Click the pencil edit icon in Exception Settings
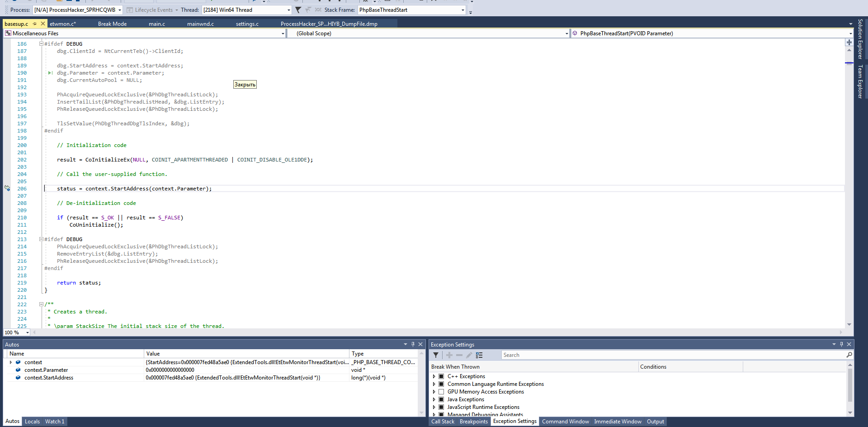This screenshot has width=868, height=427. pos(469,355)
